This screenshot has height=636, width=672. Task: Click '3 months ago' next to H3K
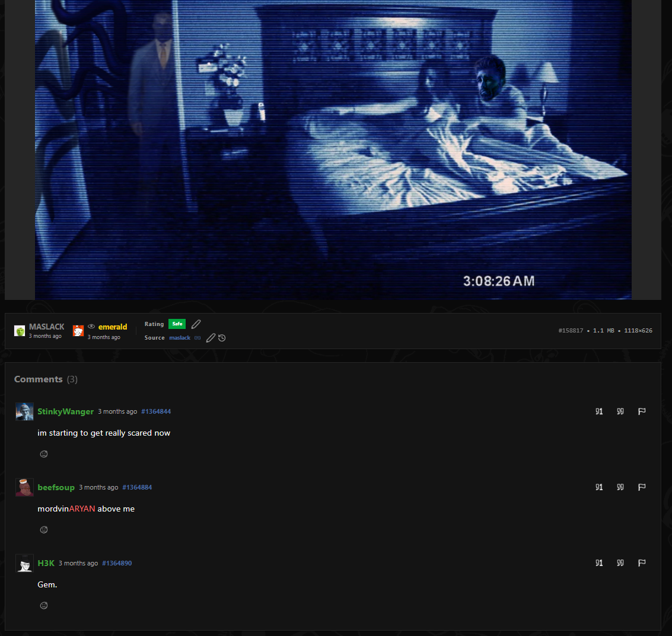[78, 563]
